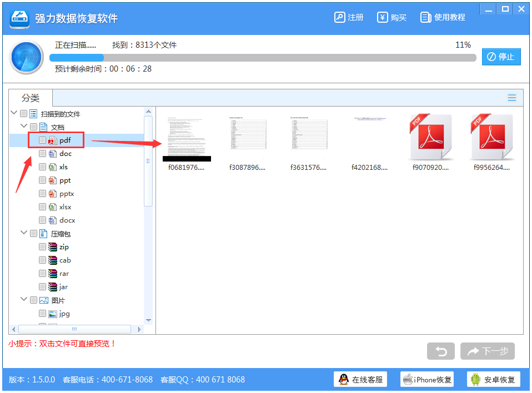The image size is (532, 393).
Task: Click the scanning radar icon
Action: pyautogui.click(x=26, y=56)
